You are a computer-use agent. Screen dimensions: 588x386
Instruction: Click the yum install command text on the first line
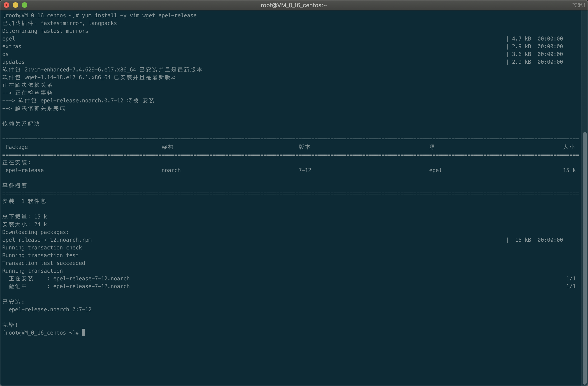pyautogui.click(x=139, y=15)
